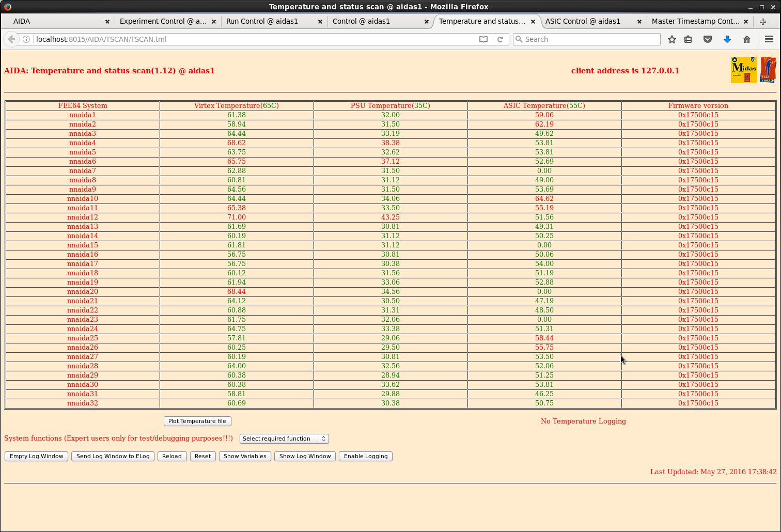Click PSU temperature value 38.38
This screenshot has height=532, width=781.
[390, 143]
